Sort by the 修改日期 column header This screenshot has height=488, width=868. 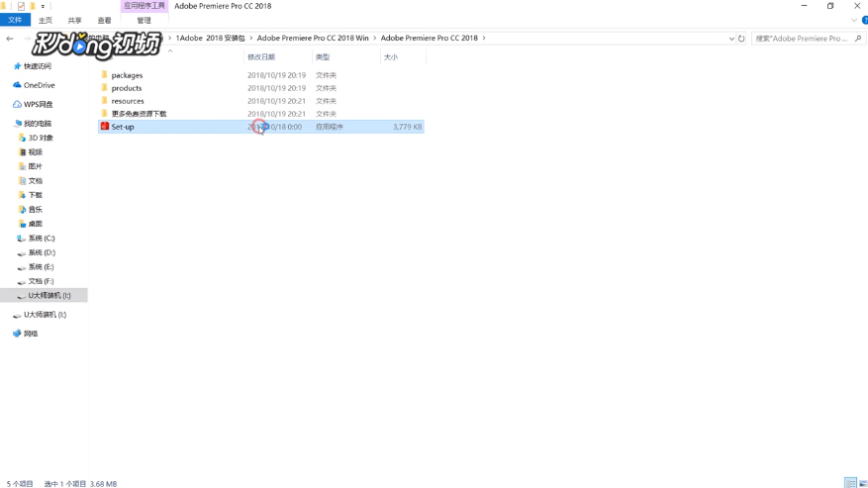pos(261,57)
